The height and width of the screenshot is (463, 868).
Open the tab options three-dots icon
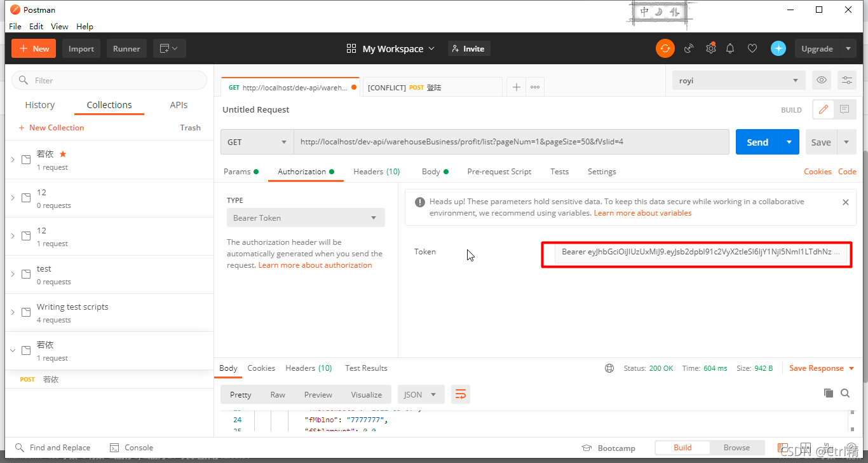click(x=535, y=87)
